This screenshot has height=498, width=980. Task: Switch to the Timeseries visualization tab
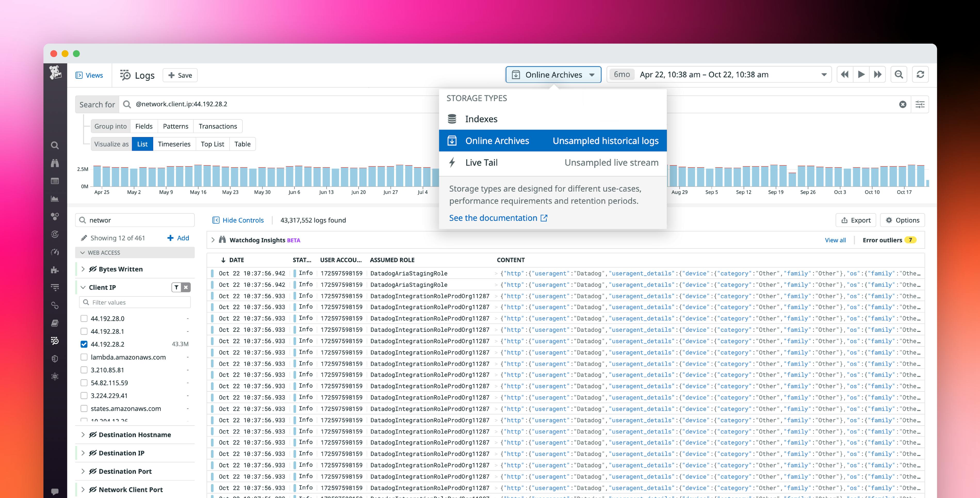[174, 144]
